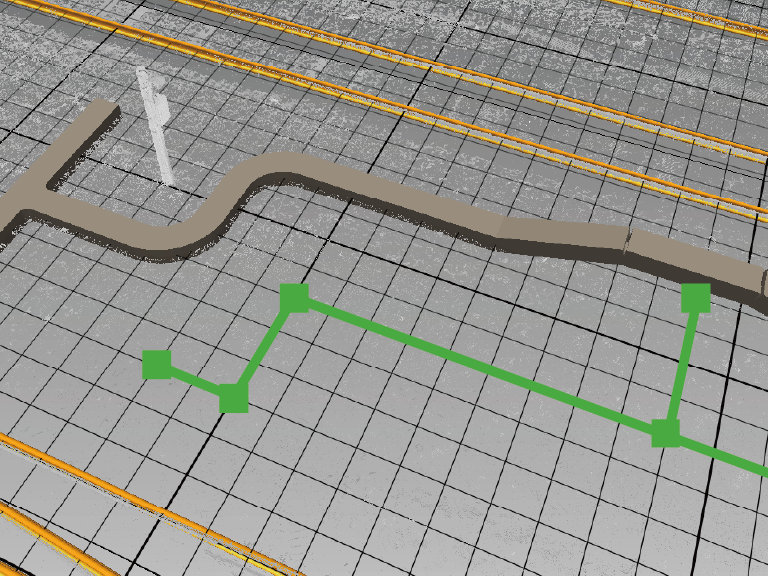The image size is (768, 576).
Task: Select the short green segment between the two leftmost nodes
Action: click(195, 381)
